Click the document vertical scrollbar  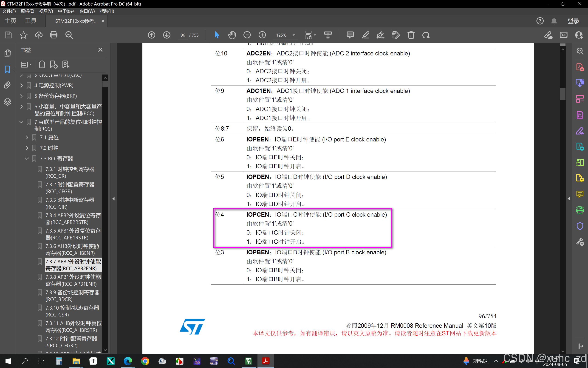click(563, 94)
